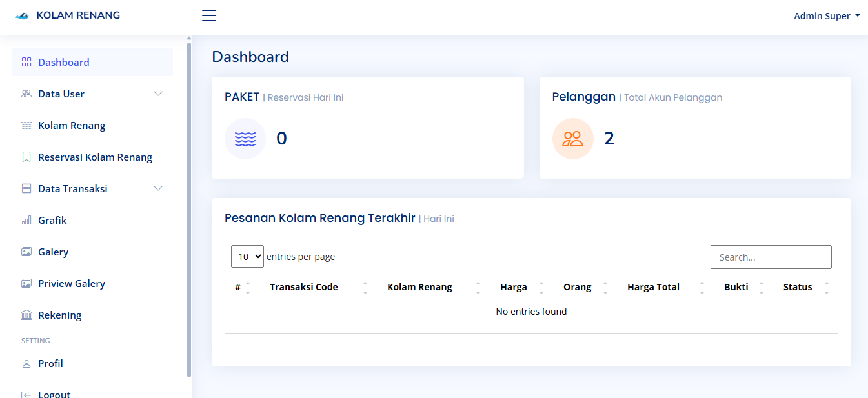Select the Kolam Renang waves icon
Screen dimensions: 868x398
26,125
